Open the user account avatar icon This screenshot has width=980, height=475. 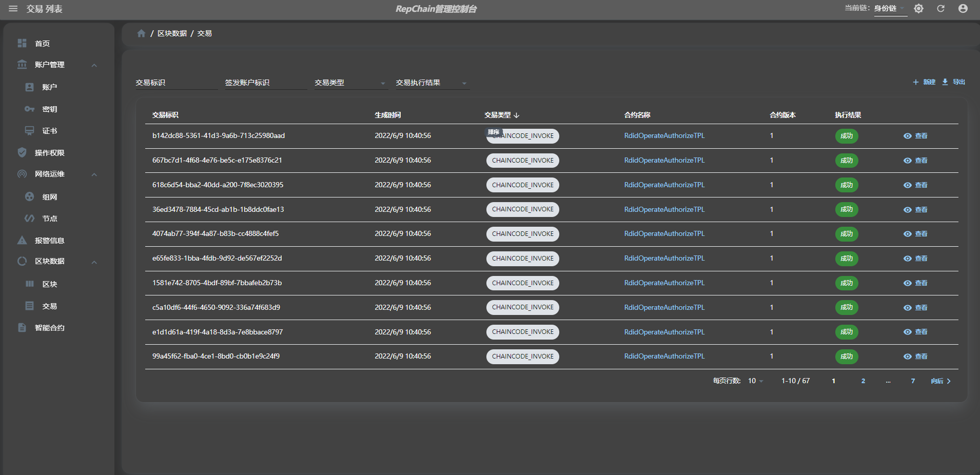click(x=963, y=9)
